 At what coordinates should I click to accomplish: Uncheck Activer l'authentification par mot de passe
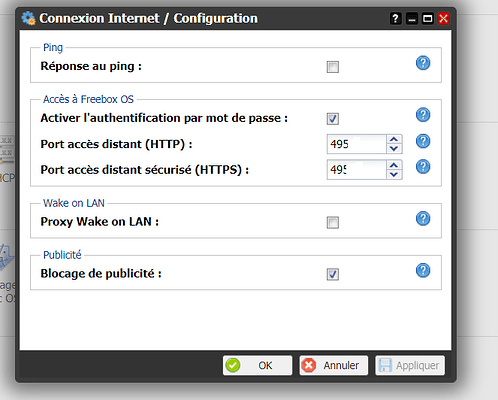pos(333,119)
